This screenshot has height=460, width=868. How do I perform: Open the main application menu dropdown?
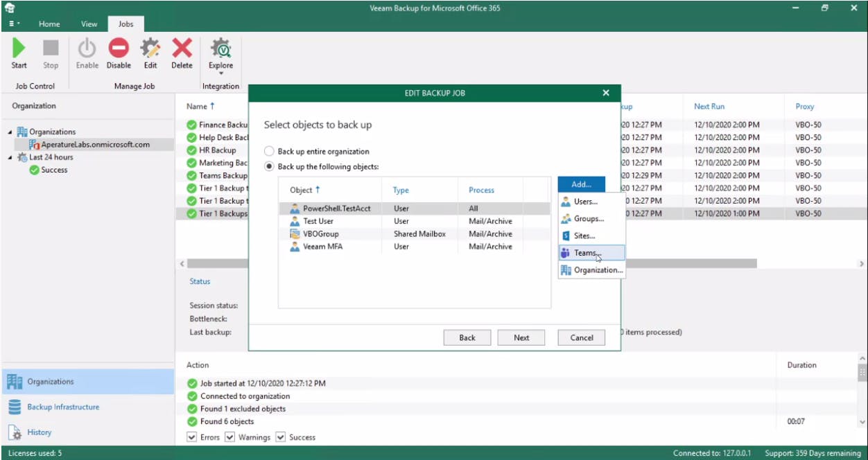pos(14,24)
